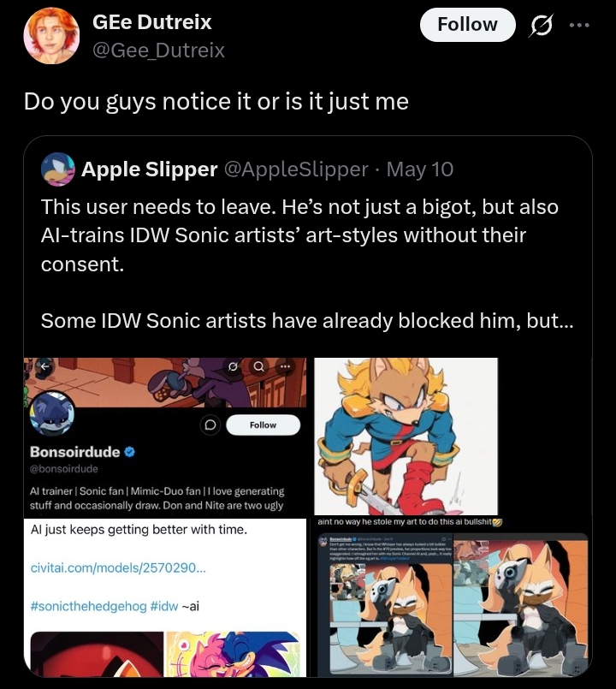Open Apple Slipper avatar in quoted post
616x689 pixels.
point(58,169)
